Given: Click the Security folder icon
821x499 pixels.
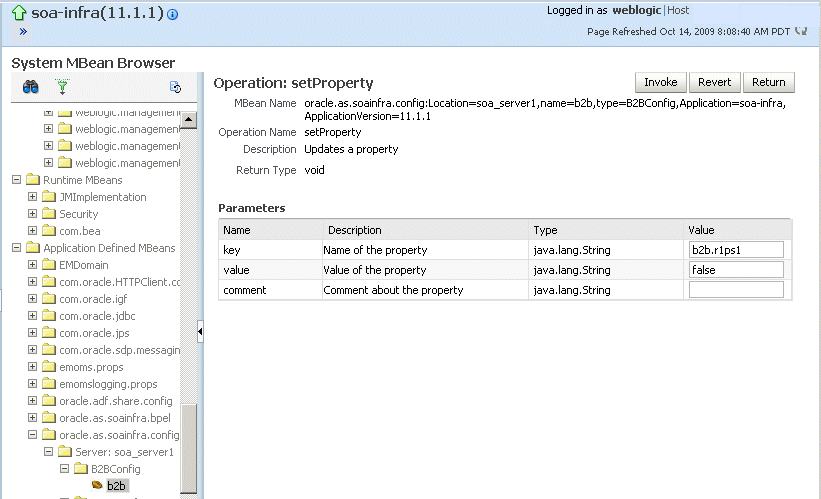Looking at the screenshot, I should [x=49, y=213].
